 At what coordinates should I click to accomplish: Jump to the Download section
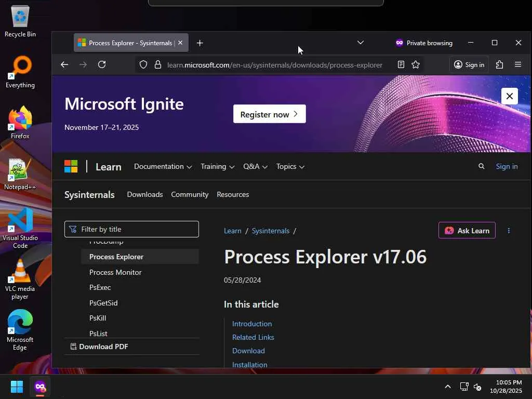coord(249,351)
